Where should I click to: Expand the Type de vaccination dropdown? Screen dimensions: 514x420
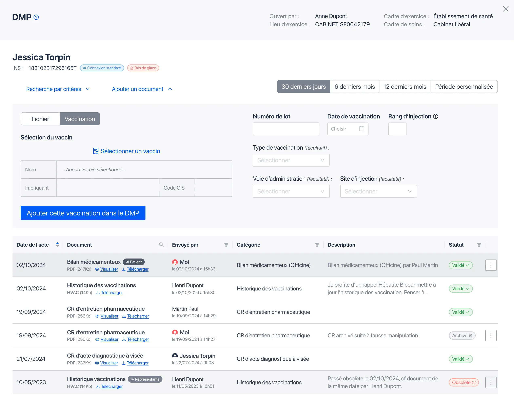click(291, 160)
